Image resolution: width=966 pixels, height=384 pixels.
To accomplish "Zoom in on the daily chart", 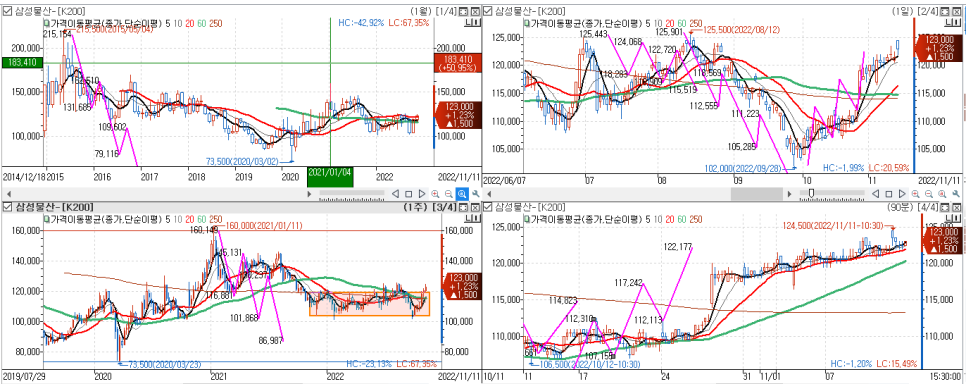I will click(915, 194).
